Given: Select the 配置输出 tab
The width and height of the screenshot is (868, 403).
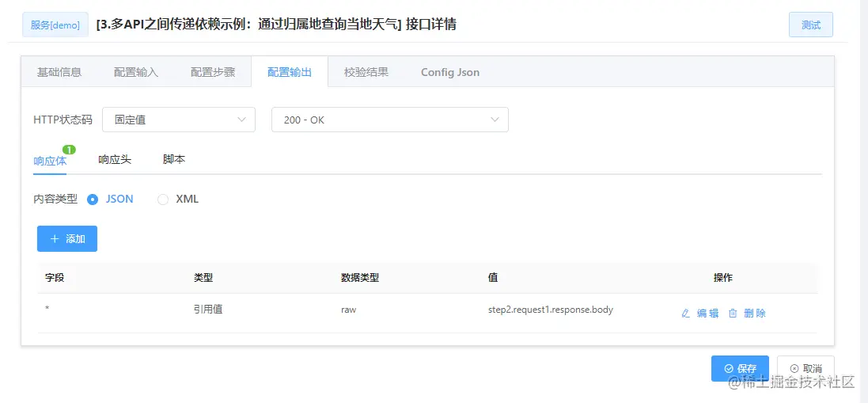Looking at the screenshot, I should (290, 72).
